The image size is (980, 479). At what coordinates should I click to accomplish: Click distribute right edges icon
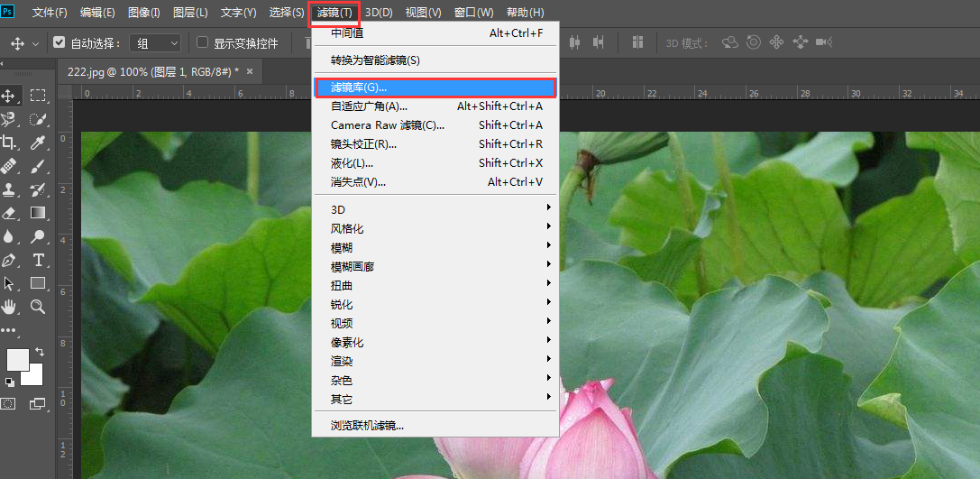point(599,42)
